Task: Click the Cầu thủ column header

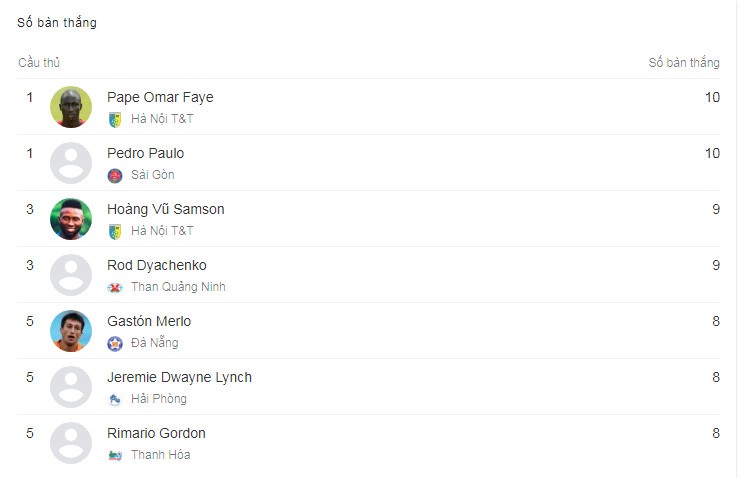Action: click(39, 63)
